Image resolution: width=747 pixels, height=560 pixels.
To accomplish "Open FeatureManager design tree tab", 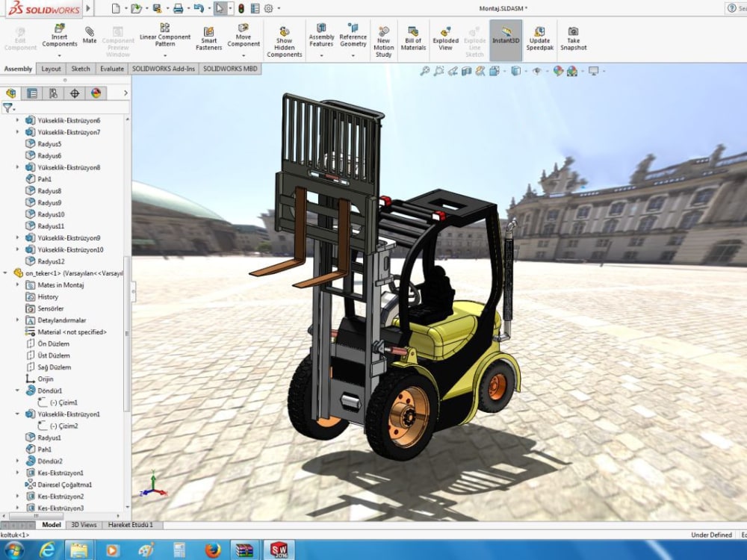I will tap(11, 93).
